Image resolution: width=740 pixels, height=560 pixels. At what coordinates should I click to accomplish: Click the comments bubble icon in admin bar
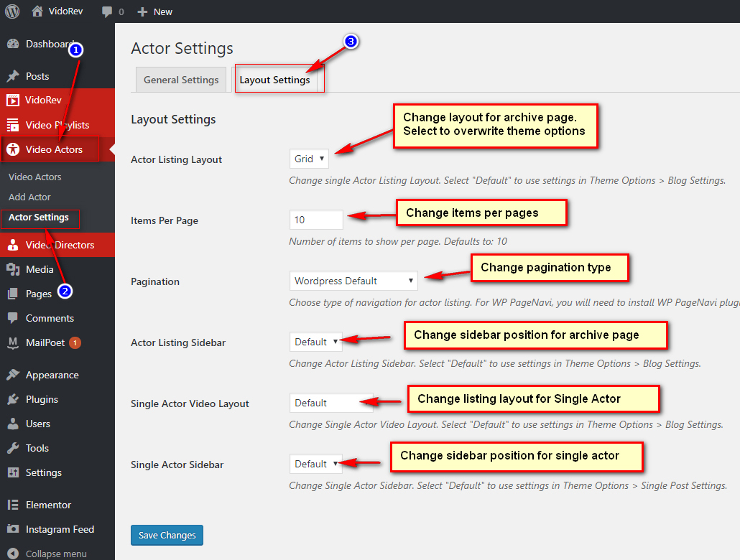tap(107, 12)
